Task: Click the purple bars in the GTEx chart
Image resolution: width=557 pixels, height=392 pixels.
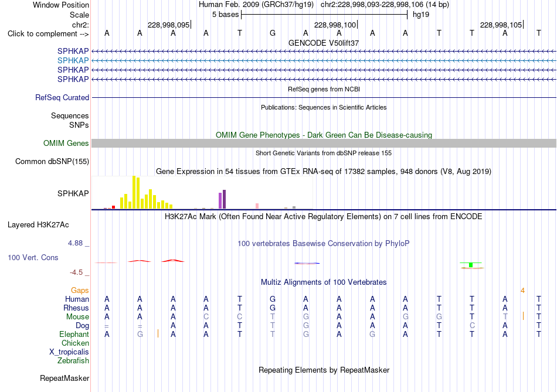Action: coord(222,200)
